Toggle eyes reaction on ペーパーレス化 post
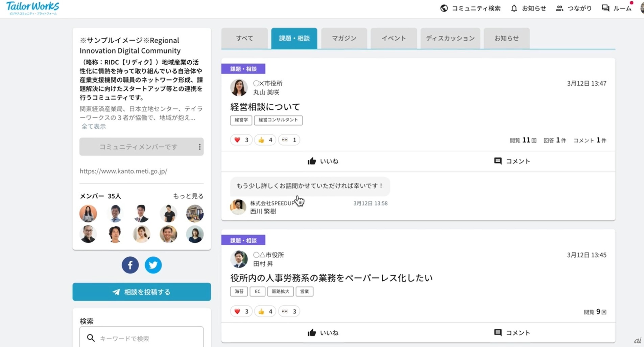 coord(289,311)
